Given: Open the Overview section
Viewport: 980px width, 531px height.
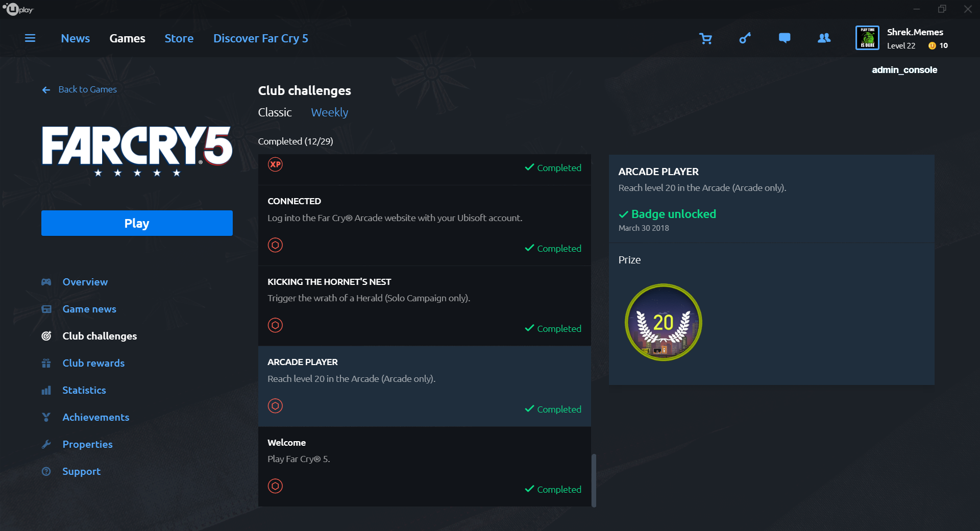Looking at the screenshot, I should pyautogui.click(x=85, y=282).
